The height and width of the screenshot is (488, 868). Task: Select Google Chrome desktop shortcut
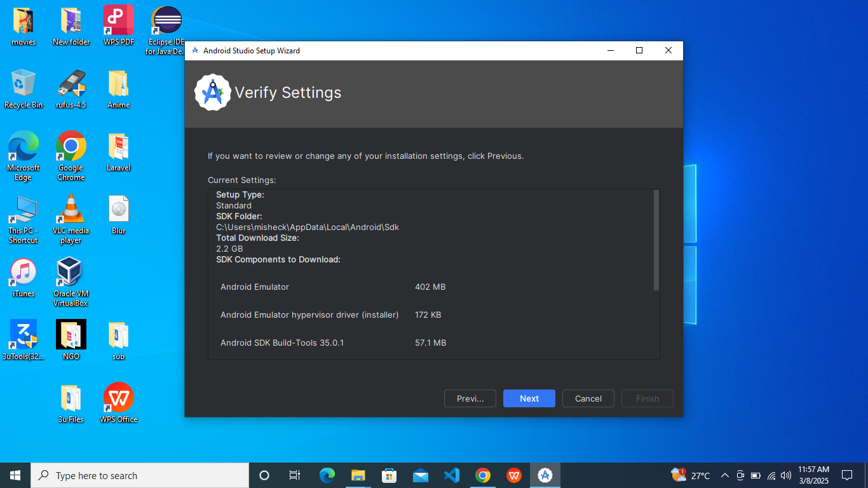pos(71,156)
